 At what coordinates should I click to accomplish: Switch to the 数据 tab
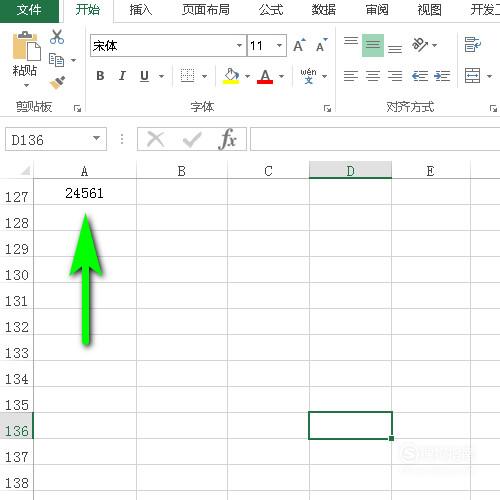tap(324, 10)
